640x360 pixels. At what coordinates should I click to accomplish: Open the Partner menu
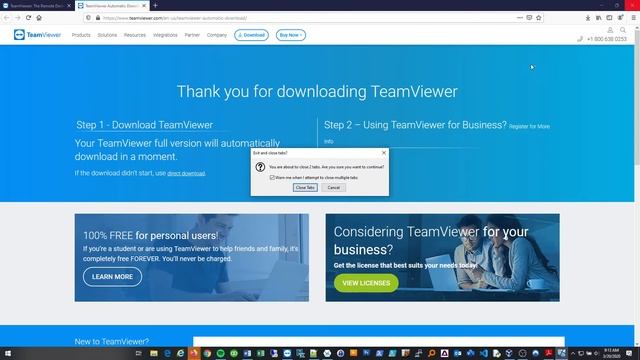point(192,35)
